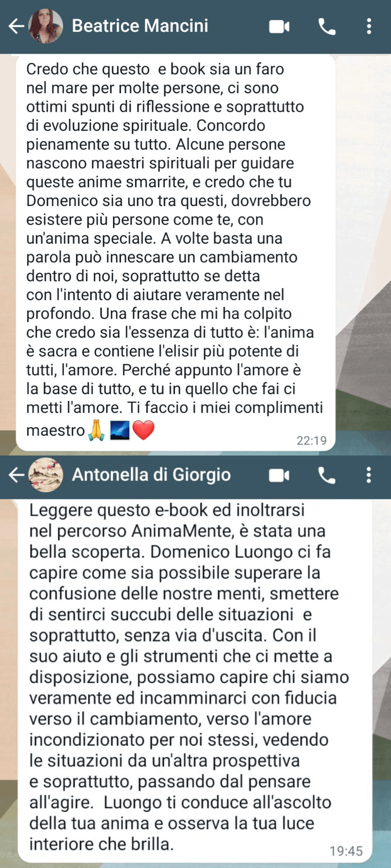
Task: Go back from Antonella di Giorgio's chat
Action: (x=16, y=476)
